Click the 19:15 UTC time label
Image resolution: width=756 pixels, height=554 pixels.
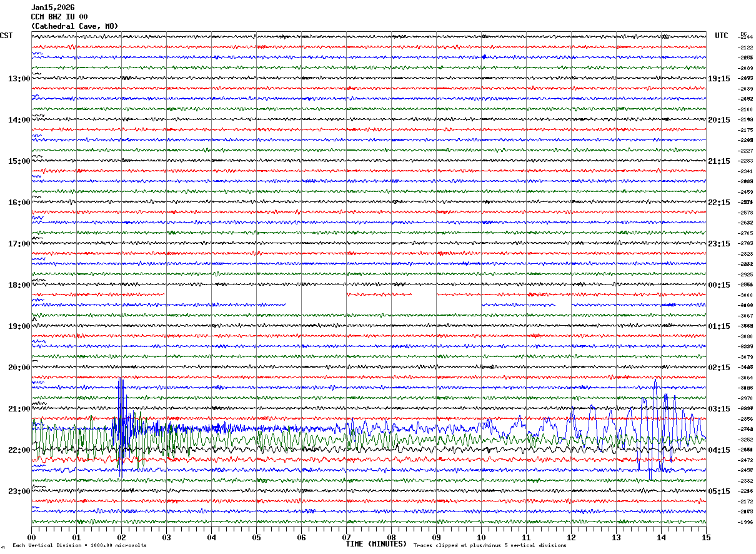[719, 79]
